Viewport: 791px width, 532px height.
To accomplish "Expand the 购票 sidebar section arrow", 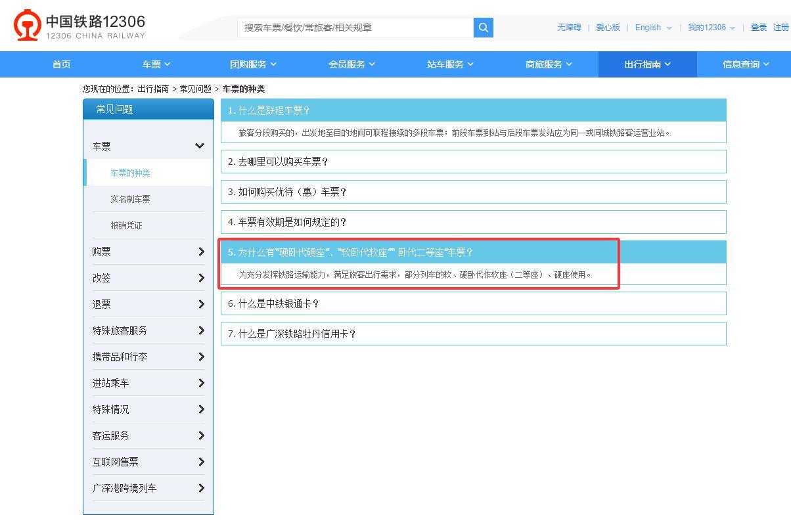I will click(x=201, y=252).
